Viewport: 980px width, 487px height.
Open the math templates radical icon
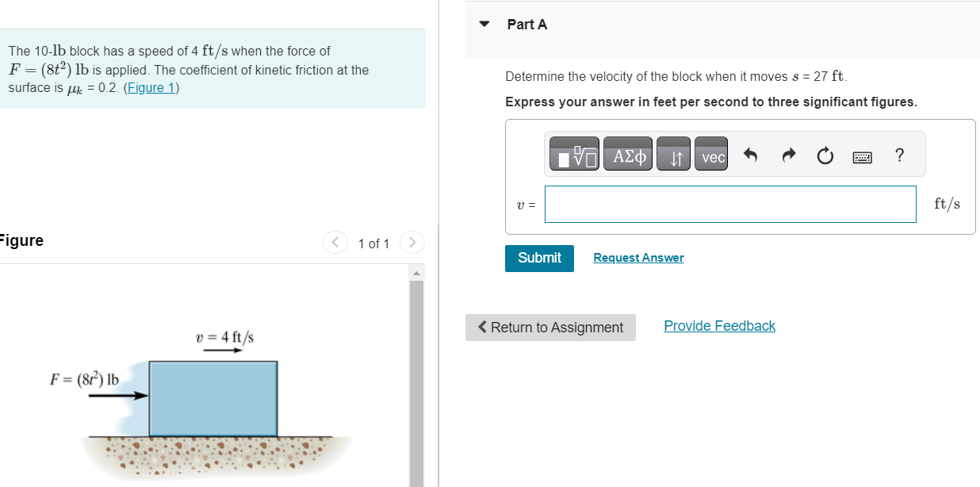[576, 157]
